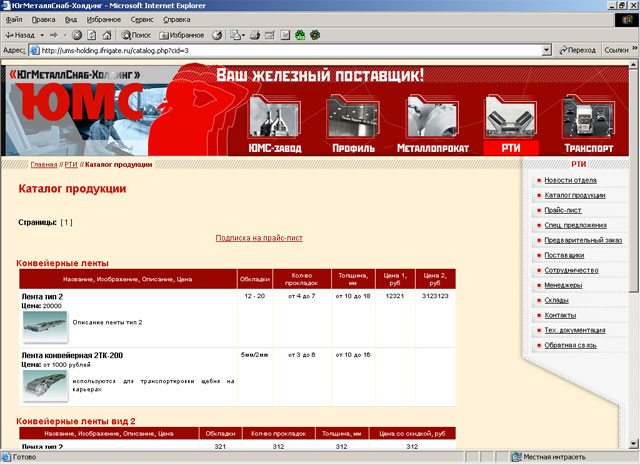Viewport: 640px width, 465px height.
Task: Open the РТИ section folder icon
Action: click(x=511, y=116)
